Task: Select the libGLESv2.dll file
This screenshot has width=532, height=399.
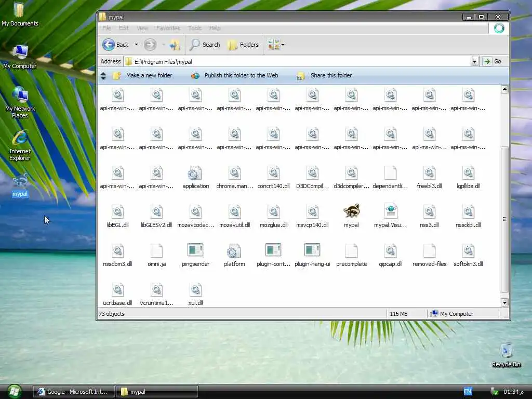Action: (156, 216)
